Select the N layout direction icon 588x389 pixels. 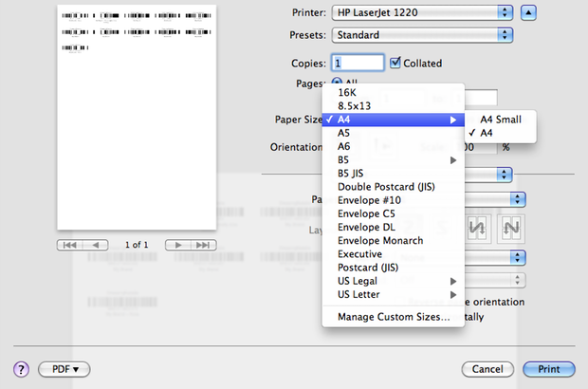(511, 229)
